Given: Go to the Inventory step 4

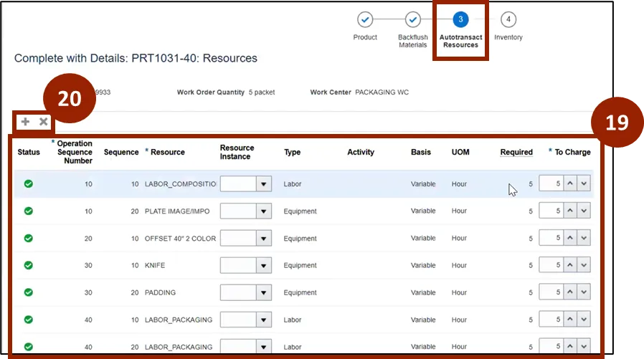Looking at the screenshot, I should (508, 19).
